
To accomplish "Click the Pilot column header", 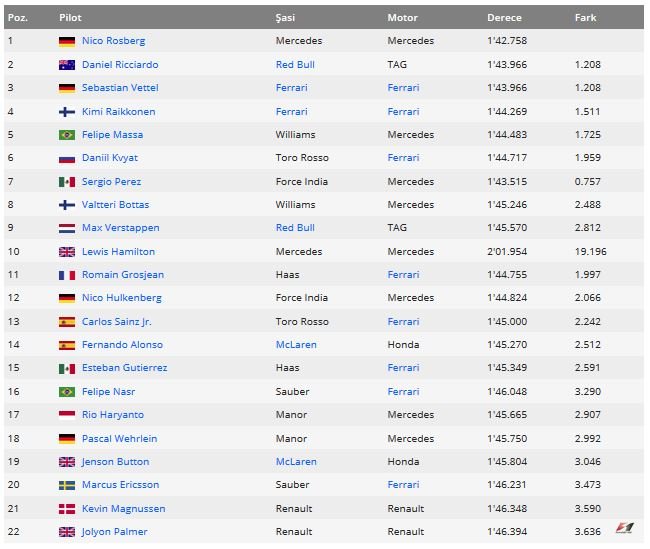I will [70, 18].
